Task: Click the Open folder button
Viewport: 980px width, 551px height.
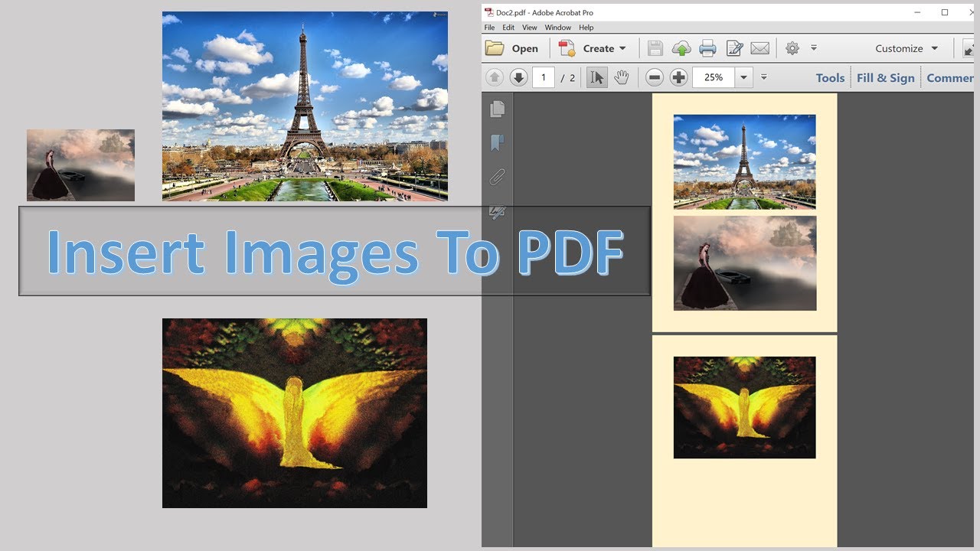Action: pyautogui.click(x=512, y=48)
